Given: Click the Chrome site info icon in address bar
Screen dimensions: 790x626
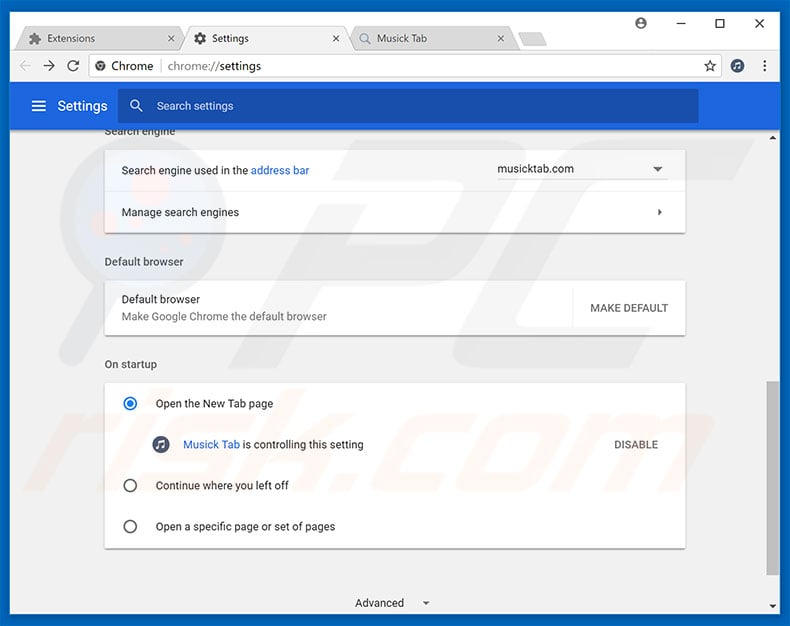Looking at the screenshot, I should pos(100,66).
